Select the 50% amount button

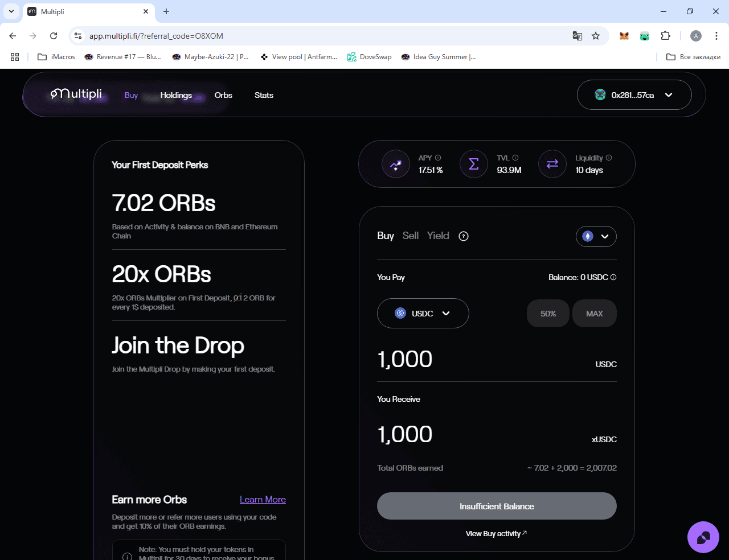click(548, 314)
